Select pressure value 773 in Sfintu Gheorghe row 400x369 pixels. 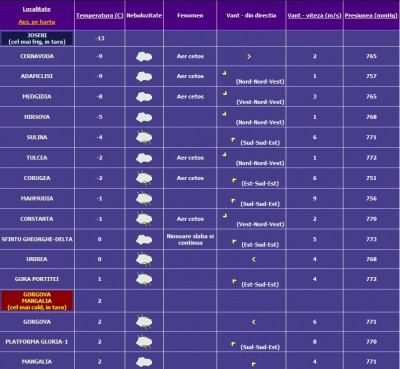click(x=371, y=239)
